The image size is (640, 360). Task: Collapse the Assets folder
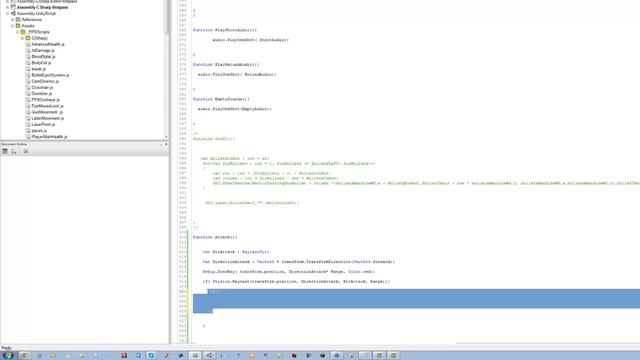click(x=13, y=26)
